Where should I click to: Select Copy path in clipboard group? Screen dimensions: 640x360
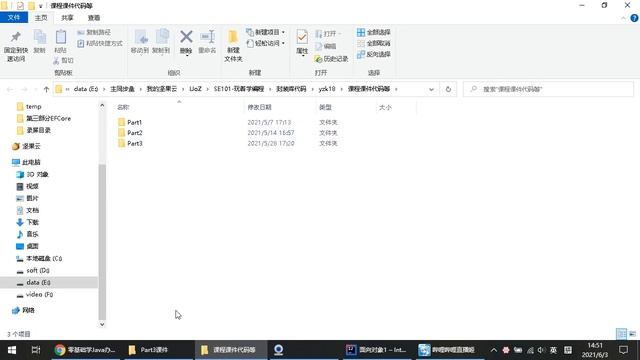94,32
